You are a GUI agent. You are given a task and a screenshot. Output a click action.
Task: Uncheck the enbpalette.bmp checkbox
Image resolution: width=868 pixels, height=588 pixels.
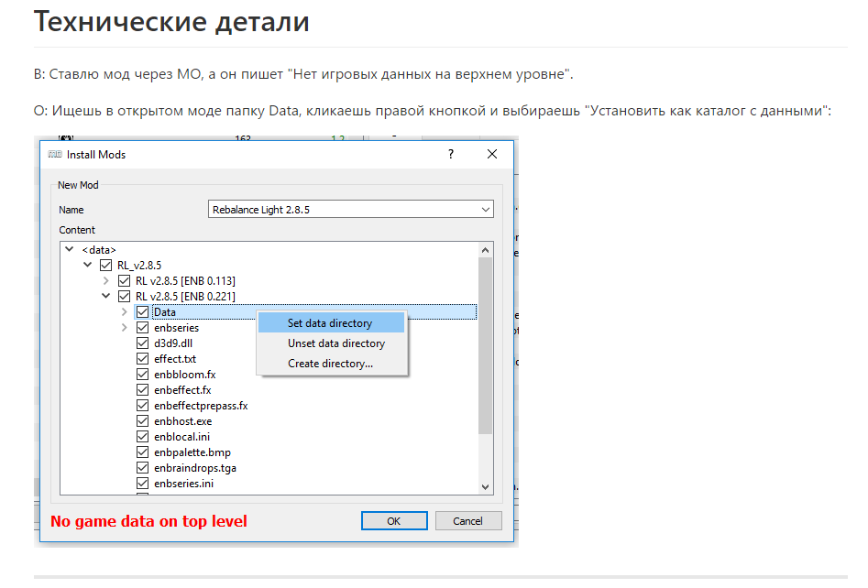pyautogui.click(x=142, y=452)
